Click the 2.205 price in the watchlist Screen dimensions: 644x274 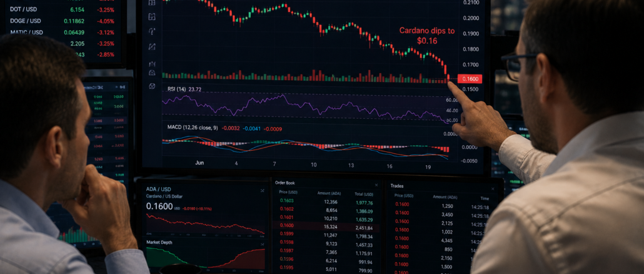(77, 44)
